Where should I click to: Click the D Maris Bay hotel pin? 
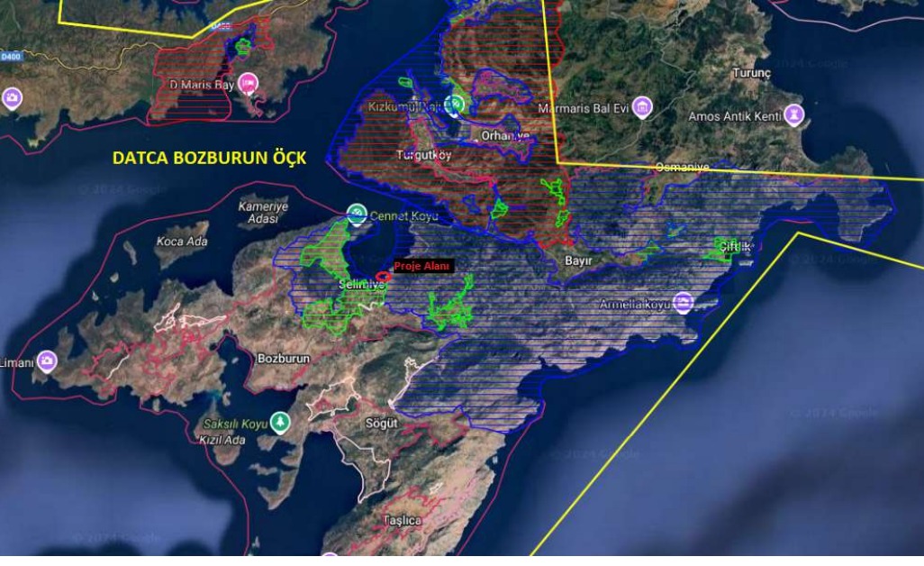pos(248,85)
